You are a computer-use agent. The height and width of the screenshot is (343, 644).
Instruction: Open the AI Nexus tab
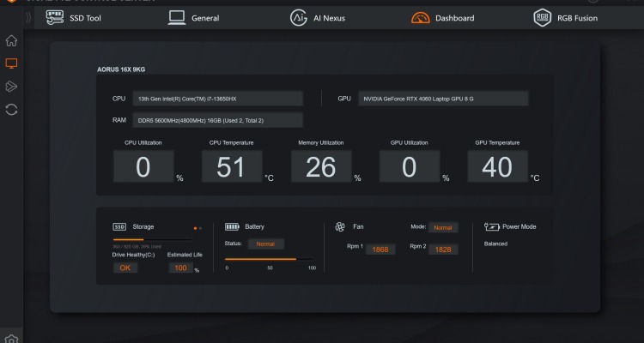318,18
